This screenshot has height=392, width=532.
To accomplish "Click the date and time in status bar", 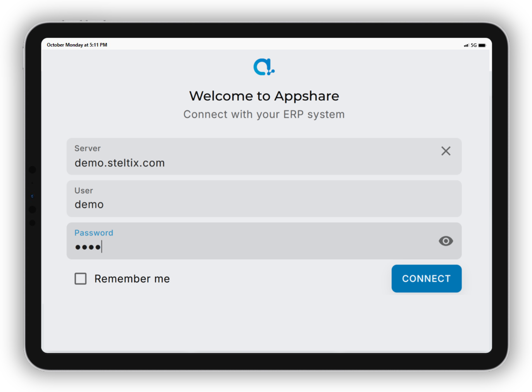I will [76, 45].
